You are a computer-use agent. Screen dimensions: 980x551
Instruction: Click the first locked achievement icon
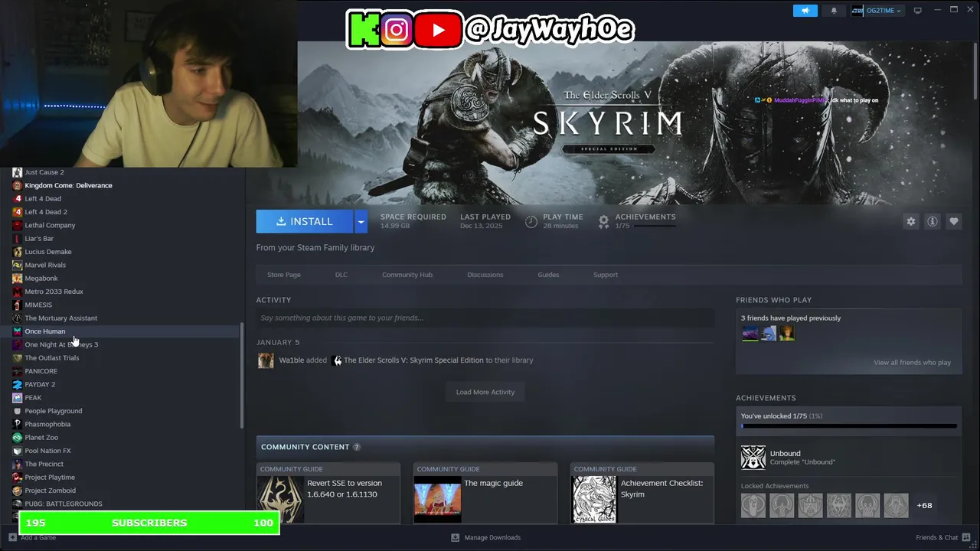coord(753,505)
